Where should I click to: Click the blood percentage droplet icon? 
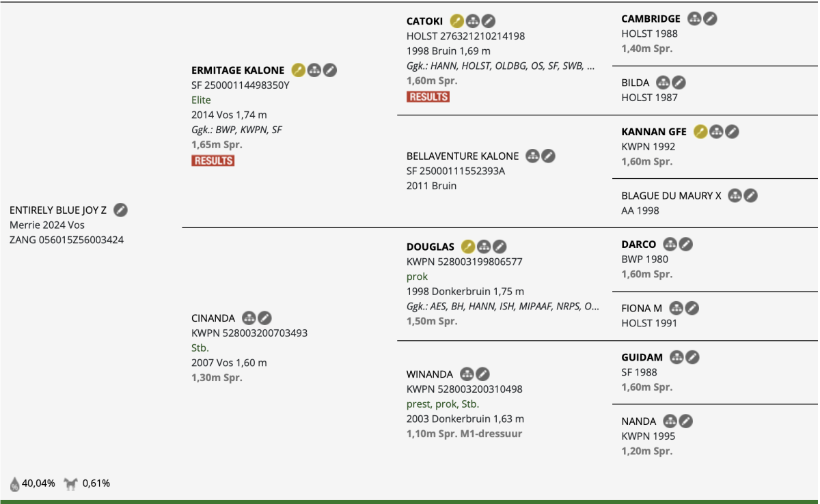click(x=15, y=484)
